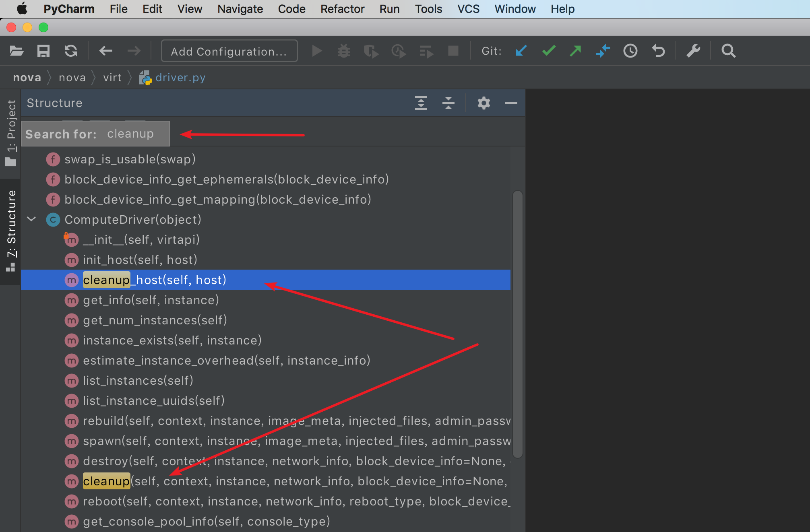This screenshot has width=810, height=532.
Task: Collapse all nodes in Structure panel
Action: [x=448, y=103]
